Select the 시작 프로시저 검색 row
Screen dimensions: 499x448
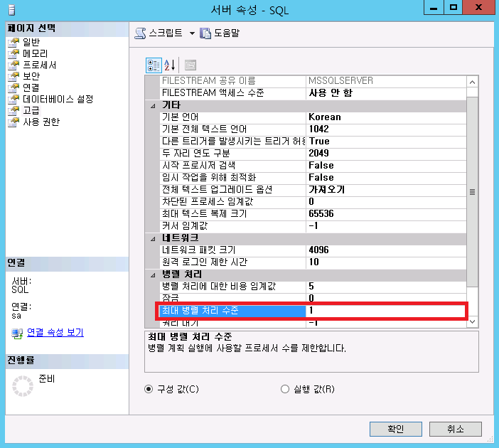coord(313,166)
